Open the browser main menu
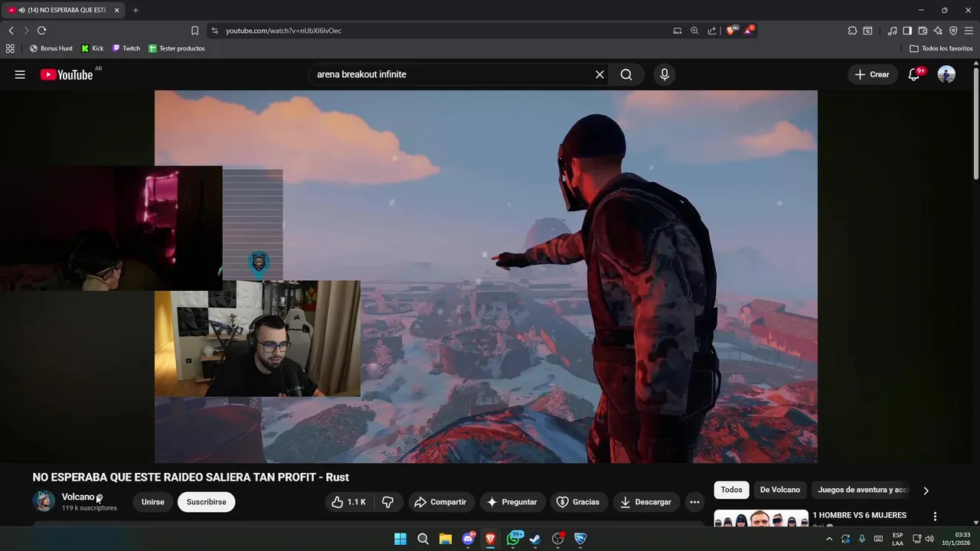The height and width of the screenshot is (551, 980). (x=969, y=31)
